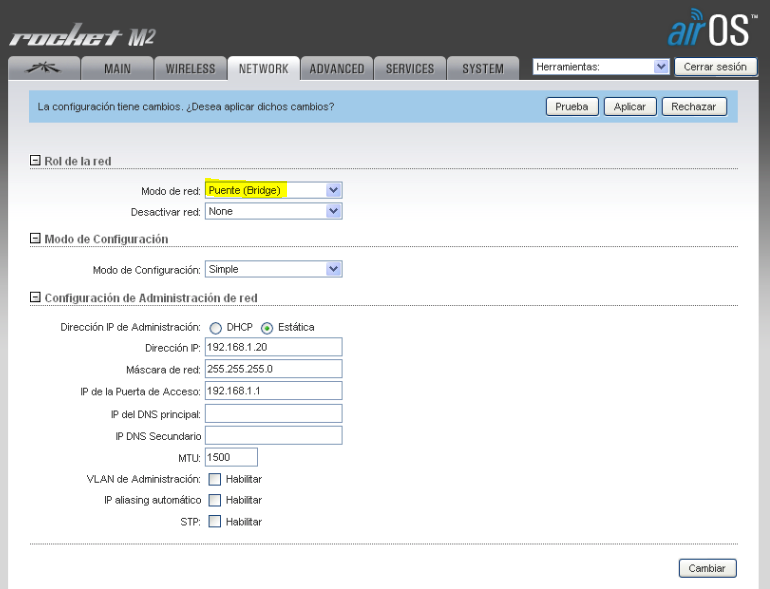Image resolution: width=770 pixels, height=589 pixels.
Task: Enable IP aliasing automático checkbox
Action: pos(215,500)
